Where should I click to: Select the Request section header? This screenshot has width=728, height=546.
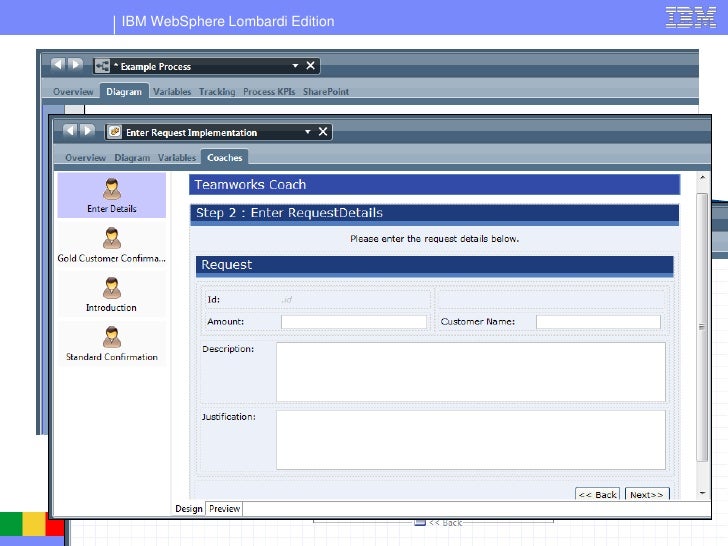(x=434, y=266)
